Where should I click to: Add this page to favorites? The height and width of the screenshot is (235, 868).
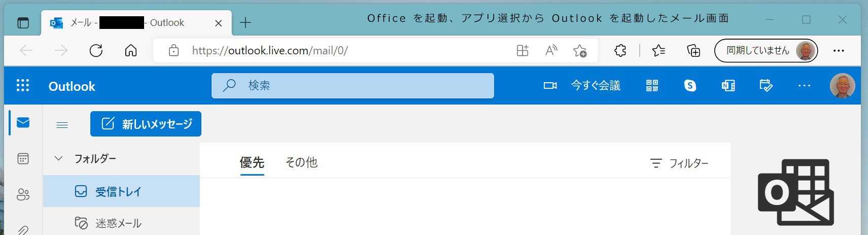(579, 50)
